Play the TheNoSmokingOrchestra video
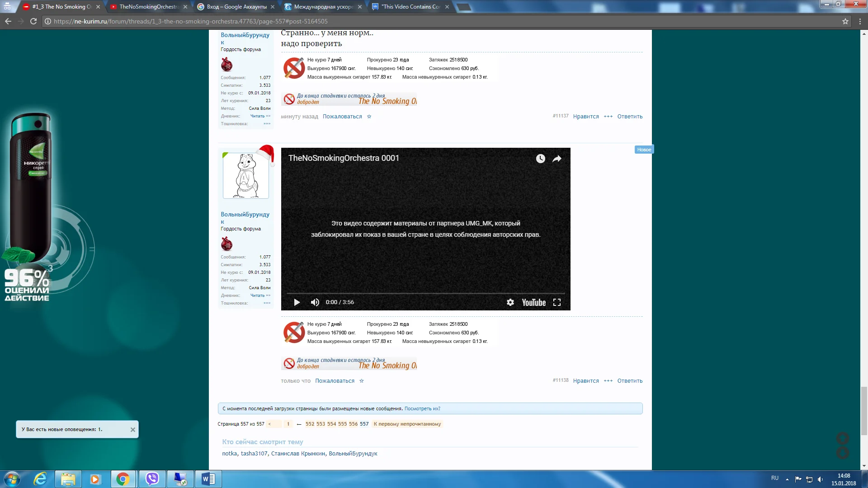This screenshot has width=868, height=488. click(297, 302)
